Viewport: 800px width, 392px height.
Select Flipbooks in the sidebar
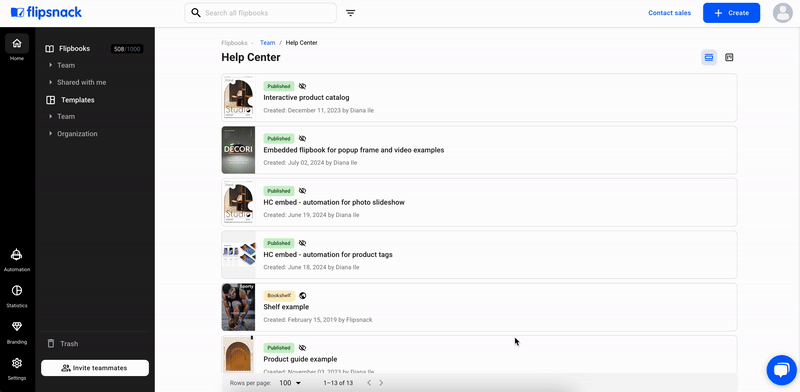click(74, 48)
